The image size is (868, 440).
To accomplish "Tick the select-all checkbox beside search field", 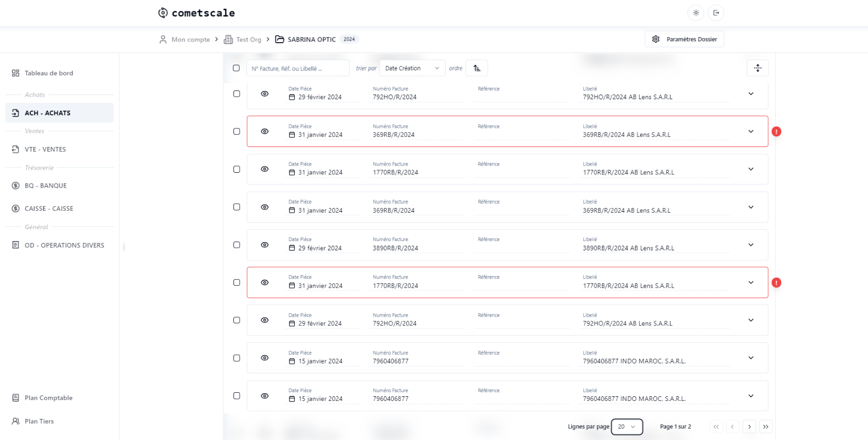I will click(x=236, y=68).
